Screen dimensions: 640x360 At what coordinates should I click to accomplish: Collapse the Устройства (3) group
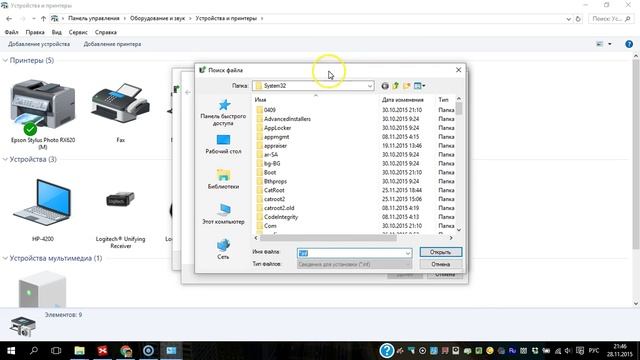point(5,159)
